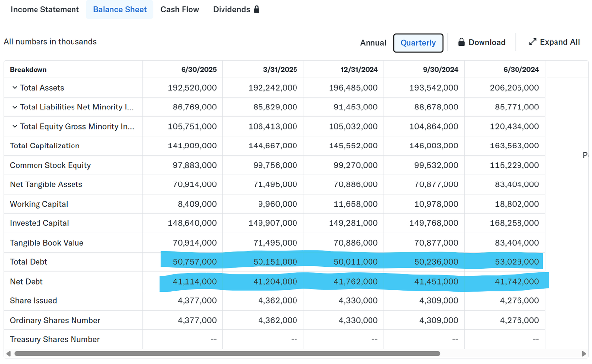This screenshot has height=364, width=592.
Task: Switch to Annual view
Action: click(x=373, y=43)
